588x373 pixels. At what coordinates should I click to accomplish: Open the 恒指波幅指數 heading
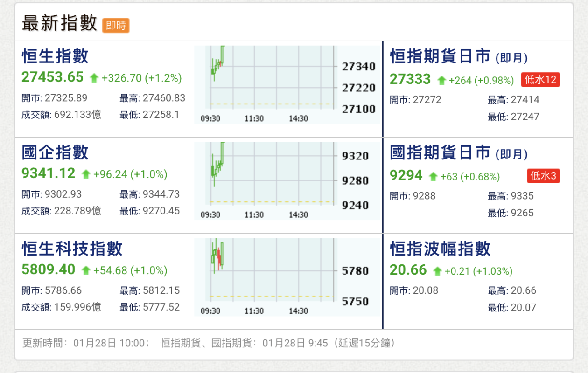pyautogui.click(x=440, y=249)
